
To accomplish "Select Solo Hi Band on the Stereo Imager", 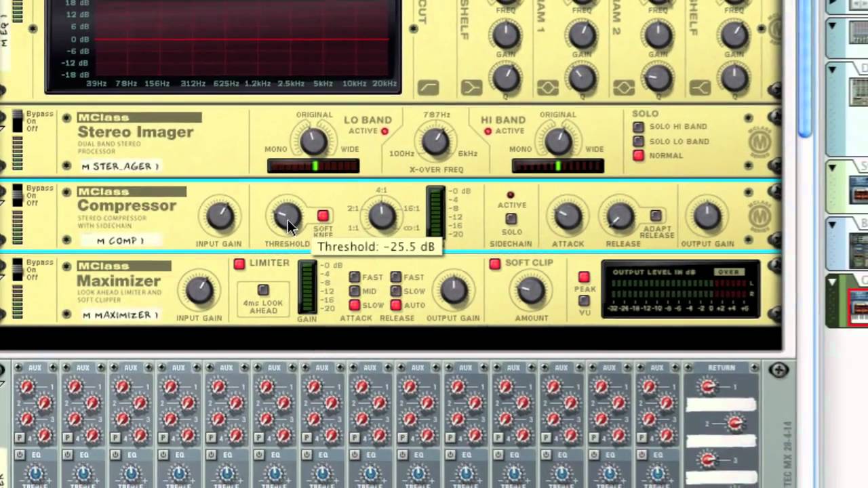I will (638, 127).
